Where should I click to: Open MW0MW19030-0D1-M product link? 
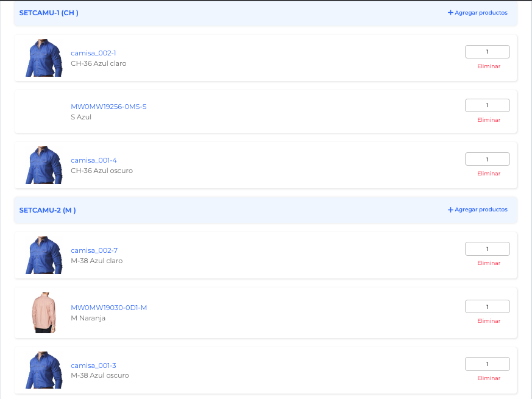click(108, 308)
